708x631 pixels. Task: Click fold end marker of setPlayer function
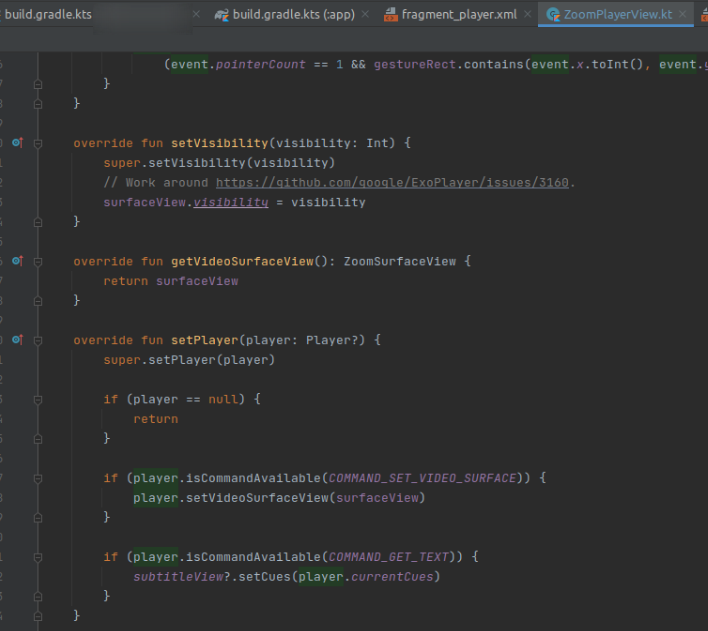[x=38, y=616]
